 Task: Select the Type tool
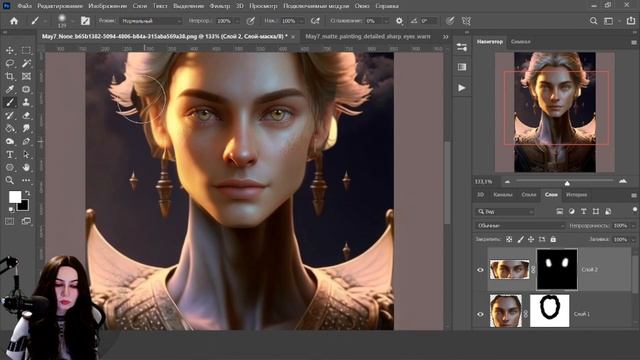(x=10, y=155)
